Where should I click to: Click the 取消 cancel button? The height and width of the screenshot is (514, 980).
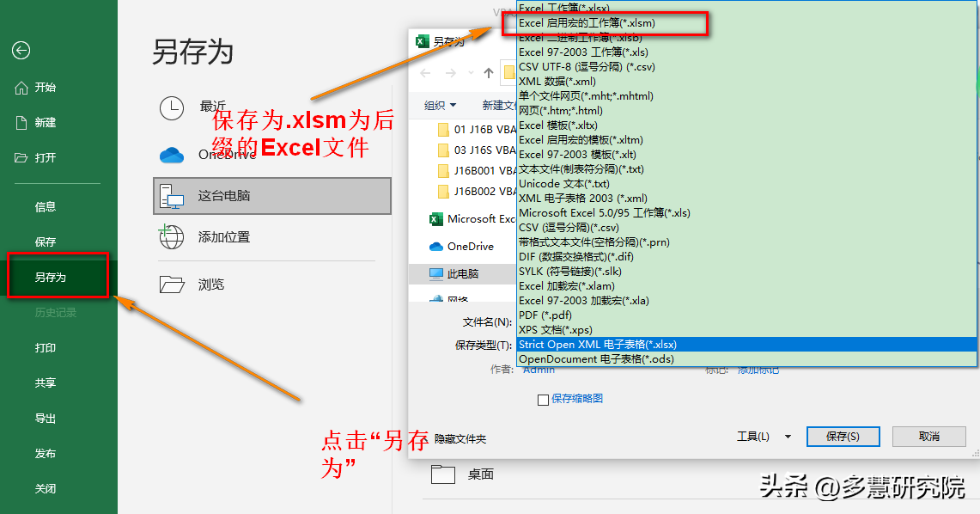(x=928, y=437)
